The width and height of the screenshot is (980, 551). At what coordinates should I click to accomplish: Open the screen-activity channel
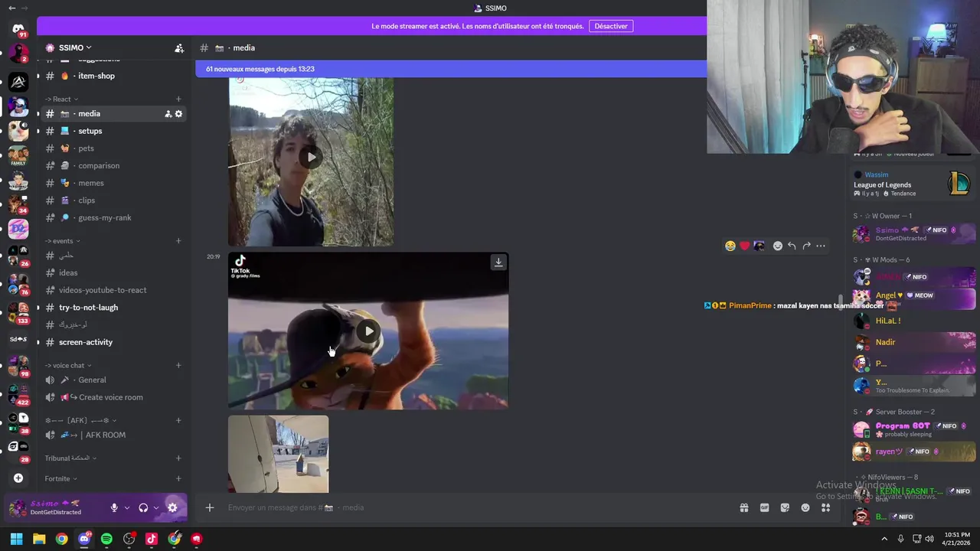(x=113, y=342)
